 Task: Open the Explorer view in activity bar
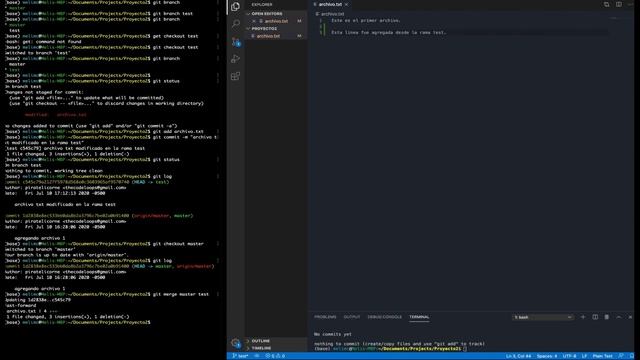[236, 7]
